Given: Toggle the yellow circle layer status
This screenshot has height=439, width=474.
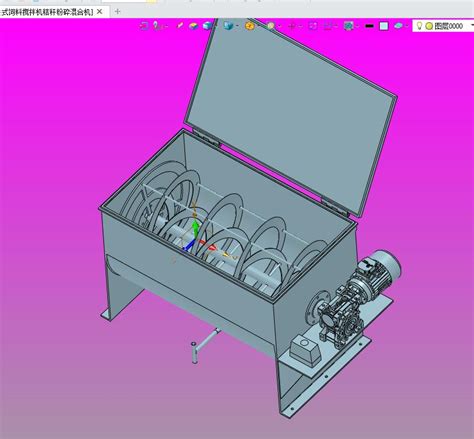Looking at the screenshot, I should tap(429, 26).
